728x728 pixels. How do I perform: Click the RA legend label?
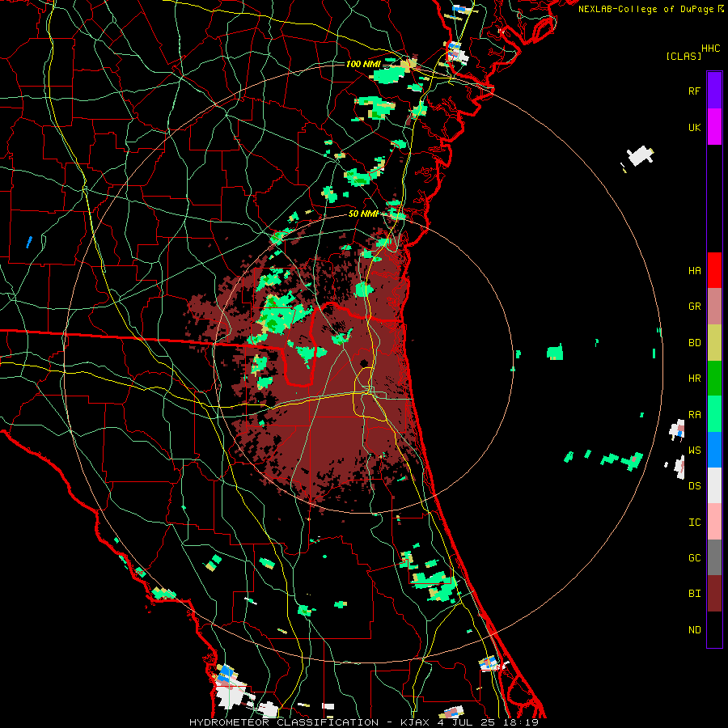pyautogui.click(x=694, y=415)
